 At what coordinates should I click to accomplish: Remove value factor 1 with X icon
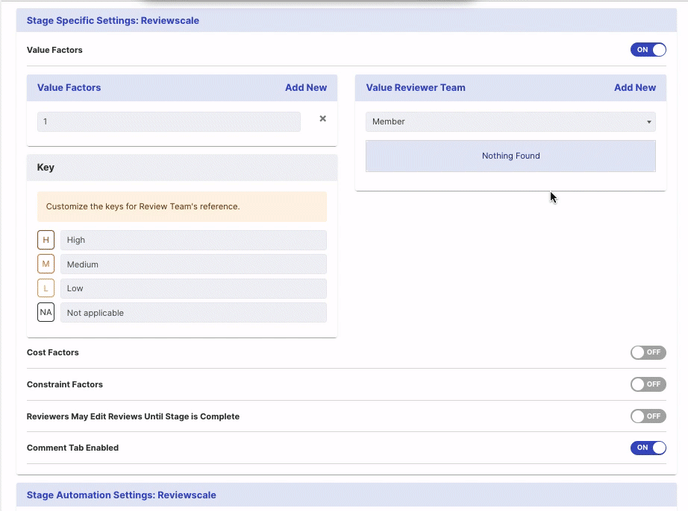click(322, 119)
